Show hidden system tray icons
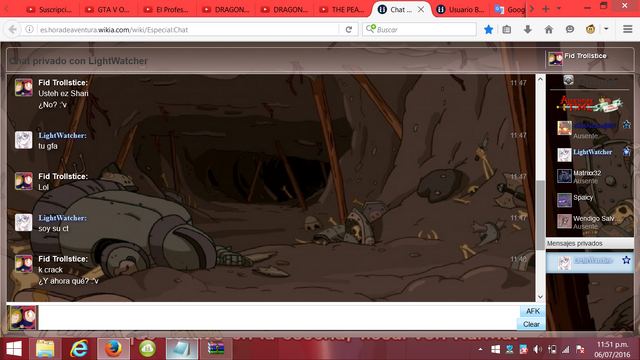This screenshot has width=640, height=360. (x=480, y=349)
